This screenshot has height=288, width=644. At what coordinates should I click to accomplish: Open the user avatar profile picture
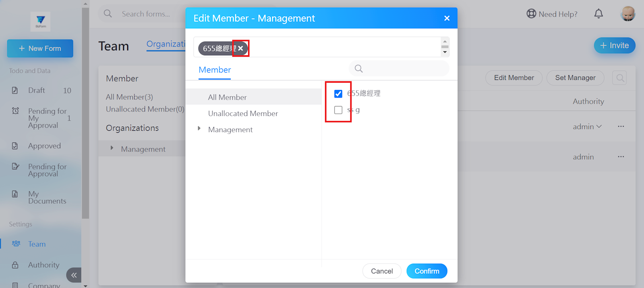click(x=627, y=14)
